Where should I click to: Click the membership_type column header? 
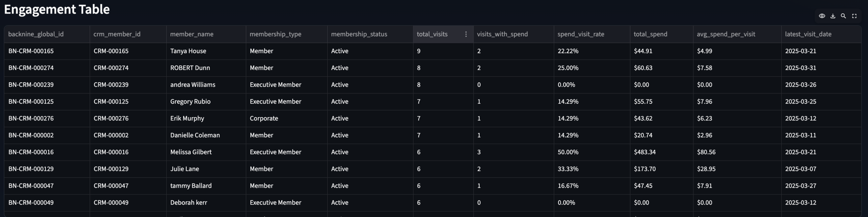point(275,34)
